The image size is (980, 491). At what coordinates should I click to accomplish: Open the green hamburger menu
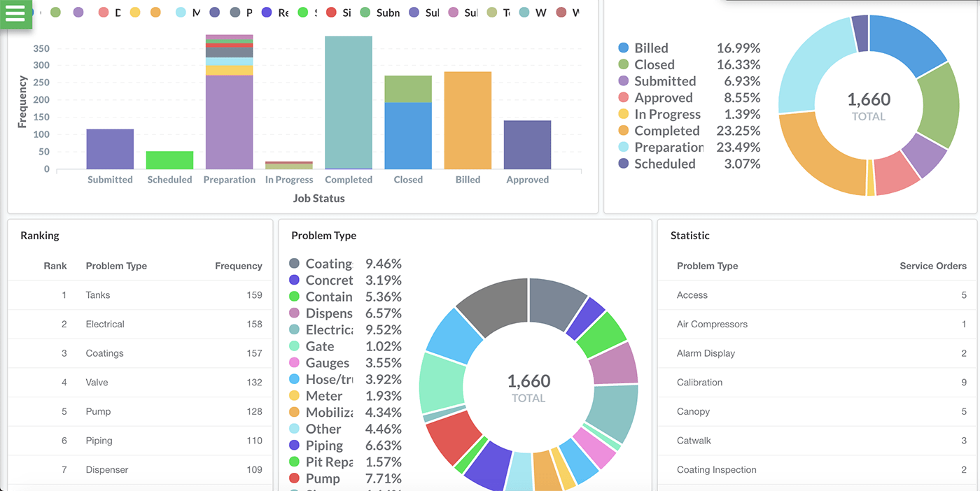[15, 13]
